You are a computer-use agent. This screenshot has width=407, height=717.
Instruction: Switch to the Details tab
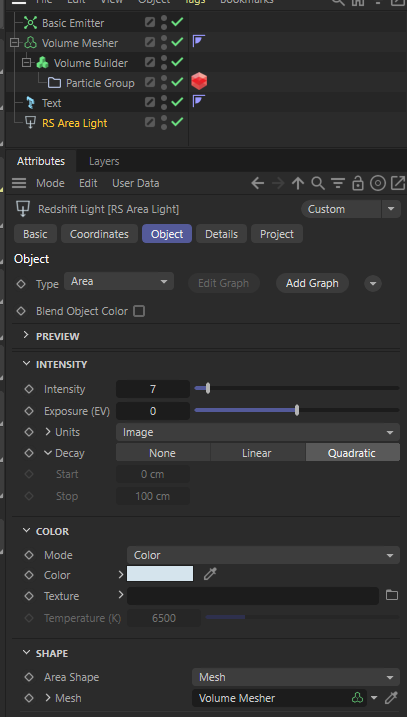pos(221,234)
